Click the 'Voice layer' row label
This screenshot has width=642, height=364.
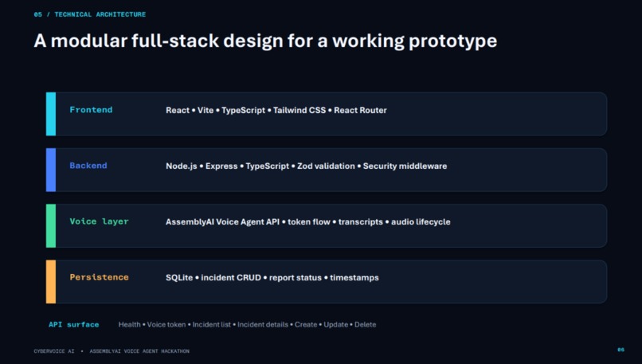[x=99, y=221]
